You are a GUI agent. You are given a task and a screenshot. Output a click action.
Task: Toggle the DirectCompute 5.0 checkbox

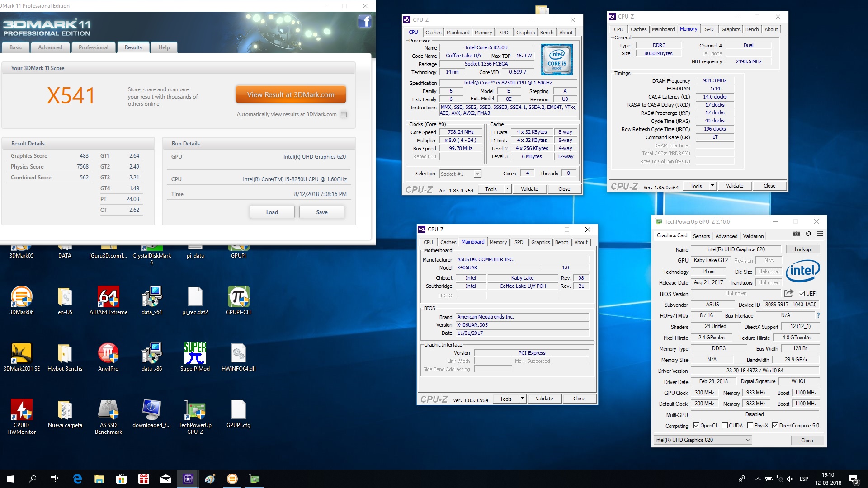tap(775, 426)
